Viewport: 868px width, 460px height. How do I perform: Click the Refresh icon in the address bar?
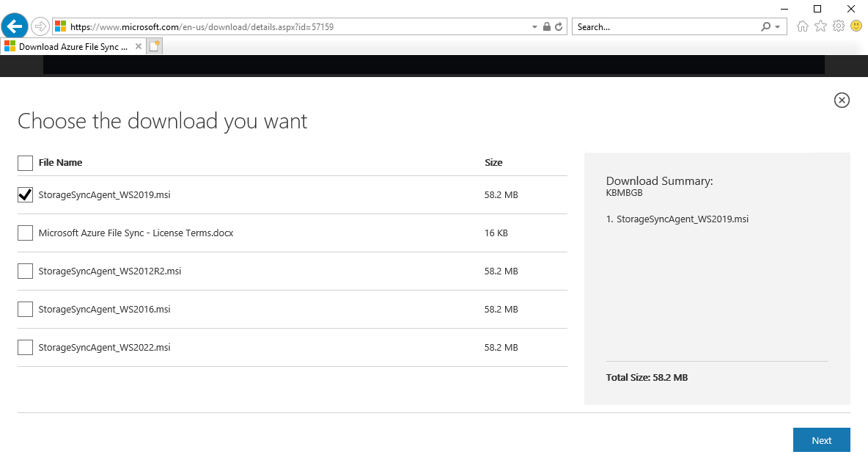557,26
